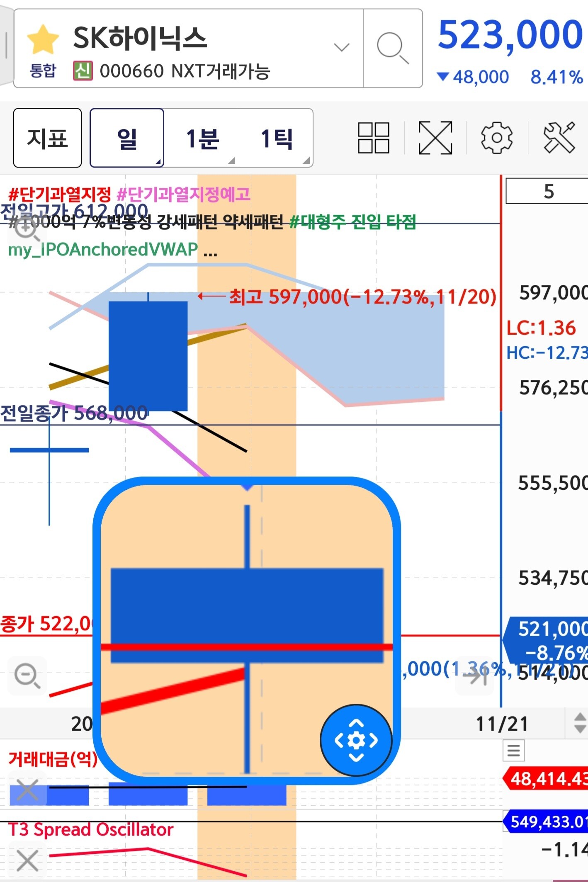Open the stock search magnifier
The width and height of the screenshot is (588, 882).
tap(393, 48)
